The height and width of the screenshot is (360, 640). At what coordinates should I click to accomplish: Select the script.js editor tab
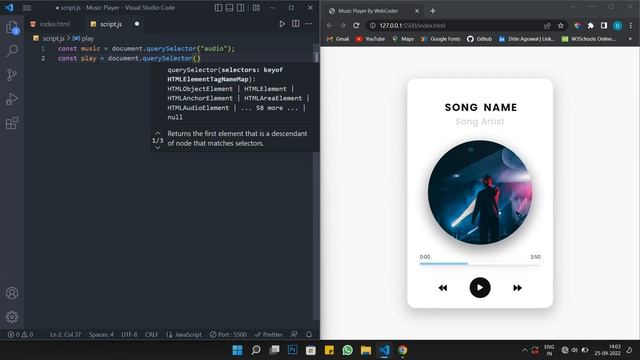[111, 24]
